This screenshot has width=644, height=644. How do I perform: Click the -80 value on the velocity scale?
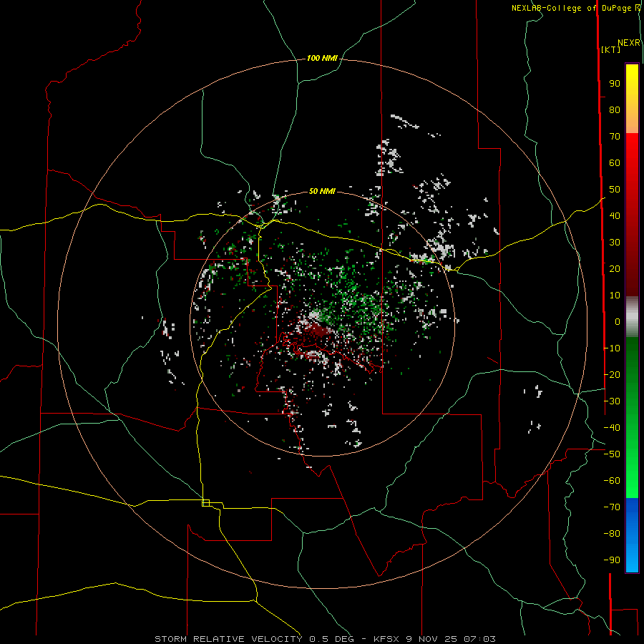click(612, 534)
